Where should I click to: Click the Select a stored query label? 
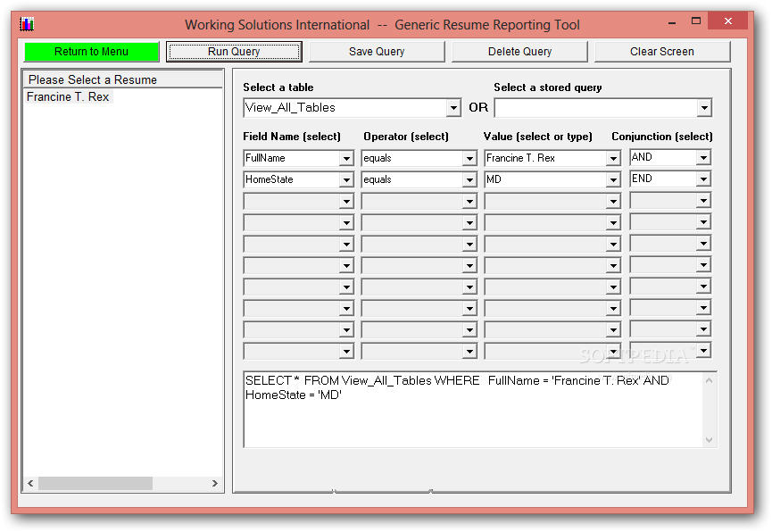point(547,87)
